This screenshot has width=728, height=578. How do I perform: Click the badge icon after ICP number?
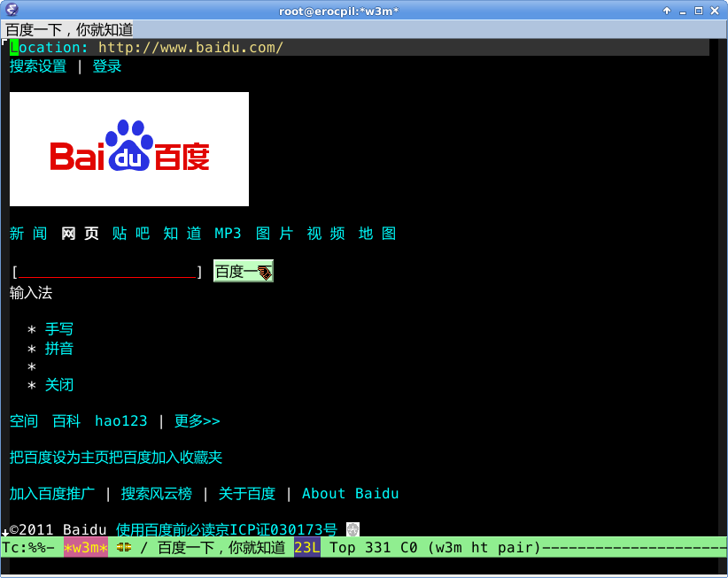352,529
